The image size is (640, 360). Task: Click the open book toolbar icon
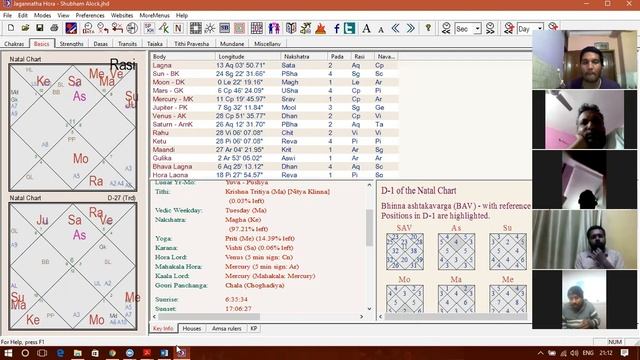[x=291, y=28]
